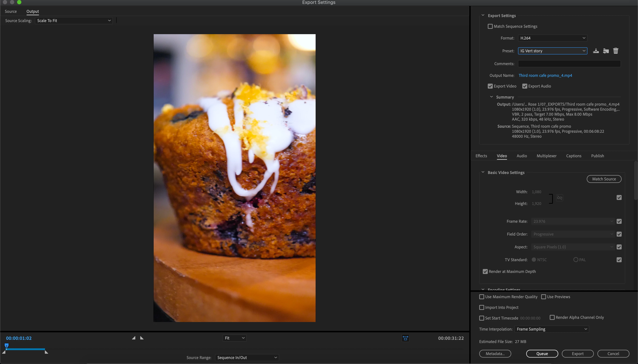The height and width of the screenshot is (364, 638).
Task: Enable Use Maximum Render Quality
Action: pyautogui.click(x=482, y=297)
